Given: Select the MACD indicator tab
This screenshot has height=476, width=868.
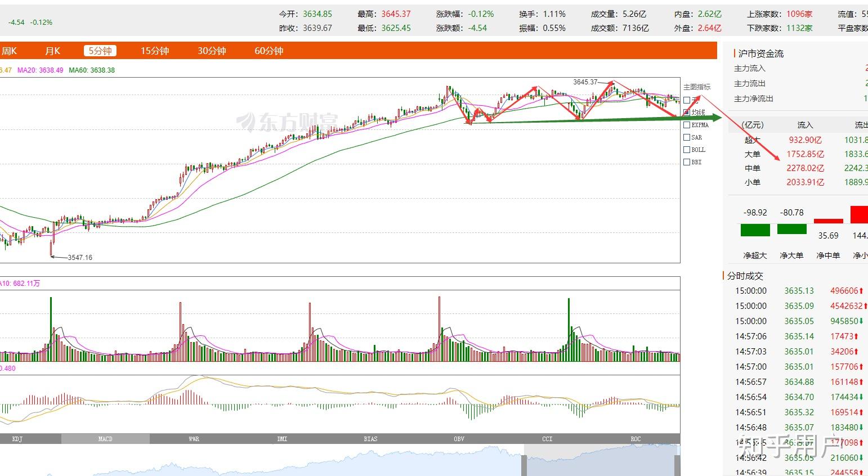Looking at the screenshot, I should (x=105, y=439).
